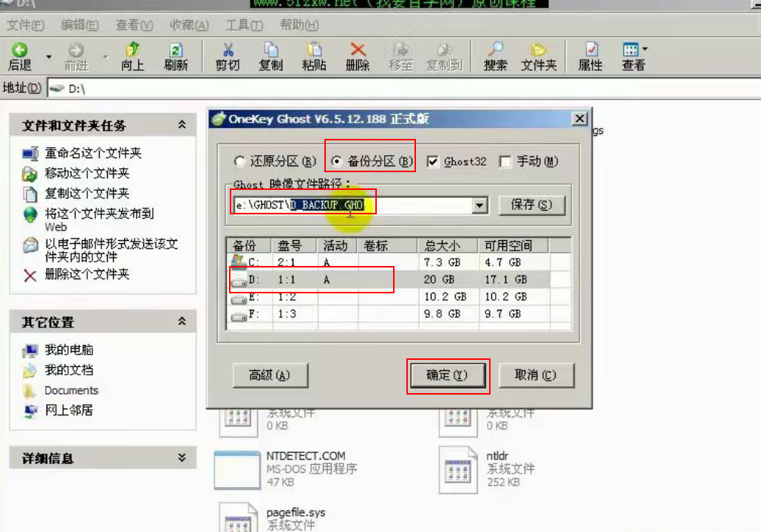The width and height of the screenshot is (761, 532).
Task: Open Search (搜索) from the toolbar
Action: 495,50
